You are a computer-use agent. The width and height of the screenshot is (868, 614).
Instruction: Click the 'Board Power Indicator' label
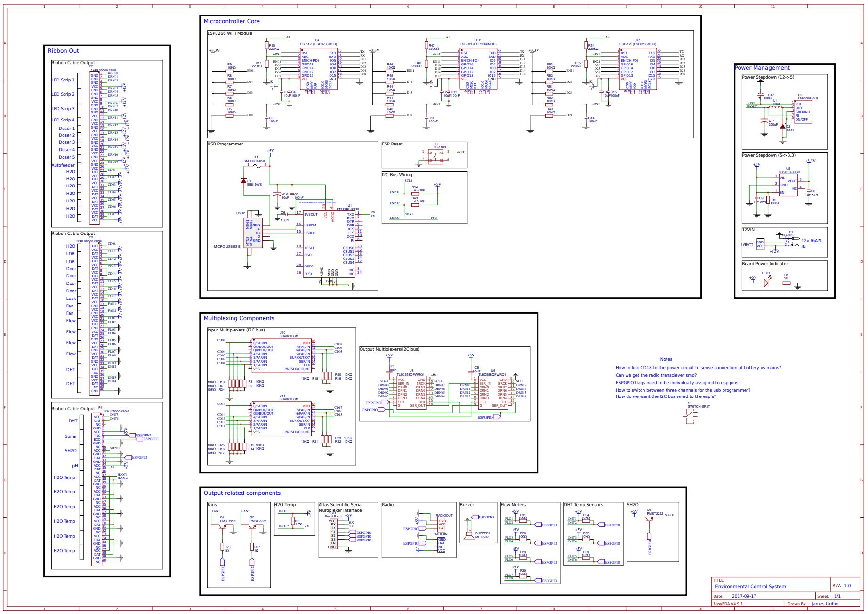point(765,264)
